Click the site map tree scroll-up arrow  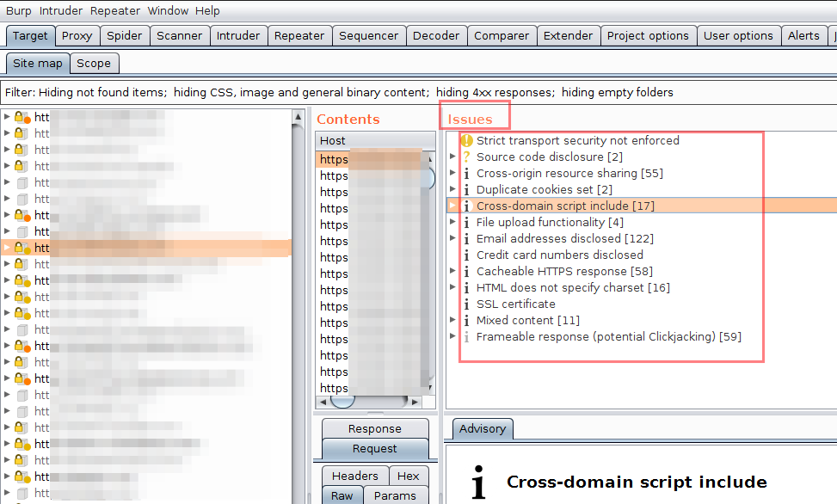[x=298, y=116]
